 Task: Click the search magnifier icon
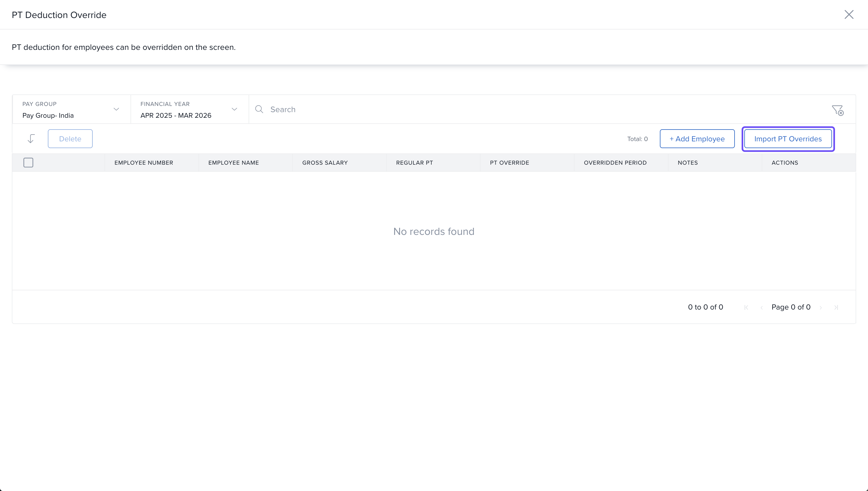pyautogui.click(x=259, y=109)
